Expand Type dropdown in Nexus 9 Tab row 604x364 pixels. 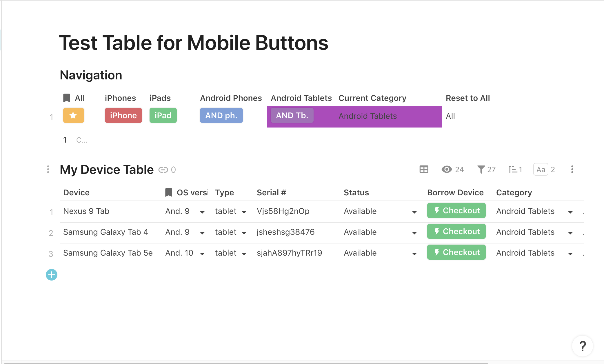(244, 212)
